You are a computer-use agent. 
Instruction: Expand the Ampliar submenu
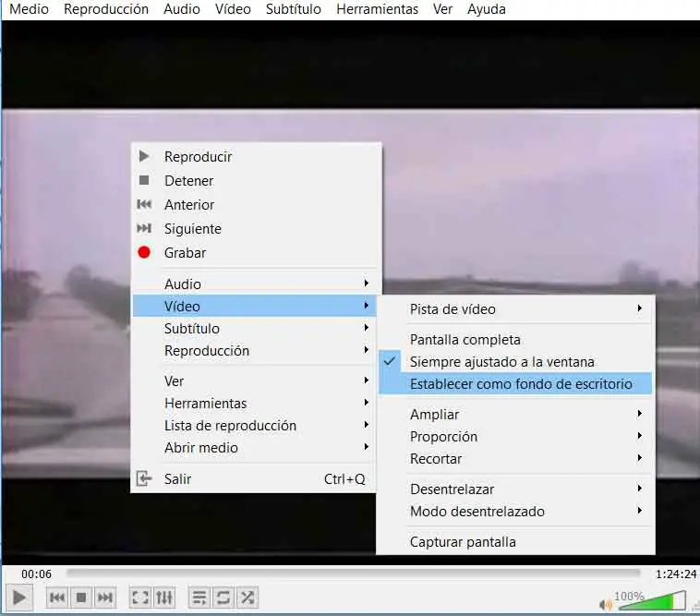(515, 415)
